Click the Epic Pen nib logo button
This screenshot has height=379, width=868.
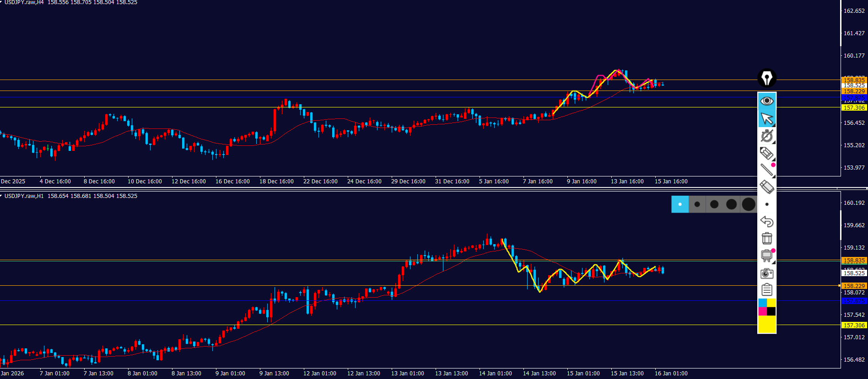click(767, 78)
